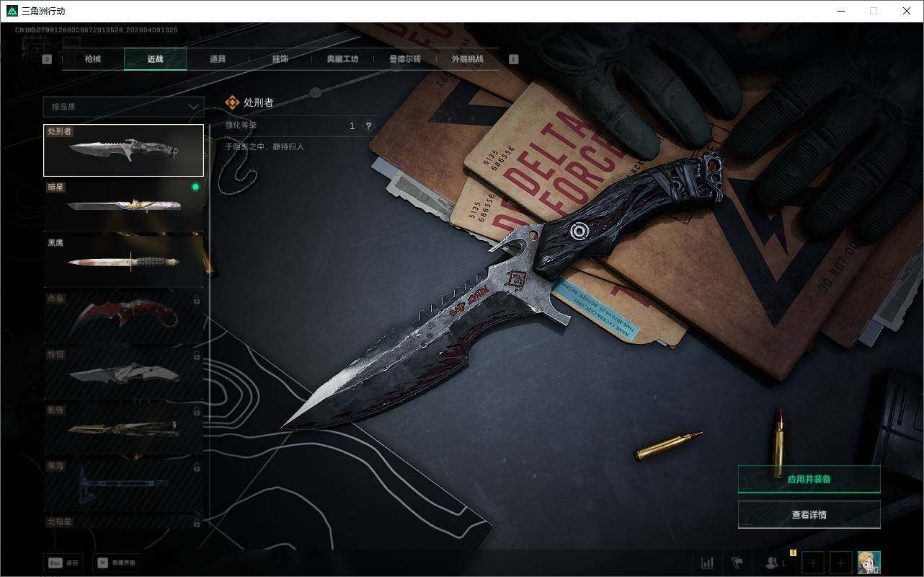Select the locked 黑海 tomahawk skin
The image size is (924, 577).
point(123,484)
